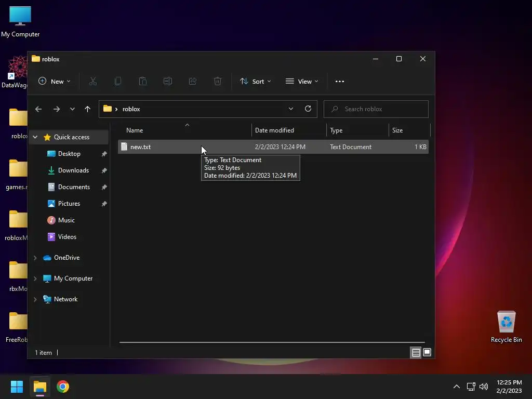Image resolution: width=532 pixels, height=399 pixels.
Task: Select the new.txt file
Action: [x=273, y=147]
